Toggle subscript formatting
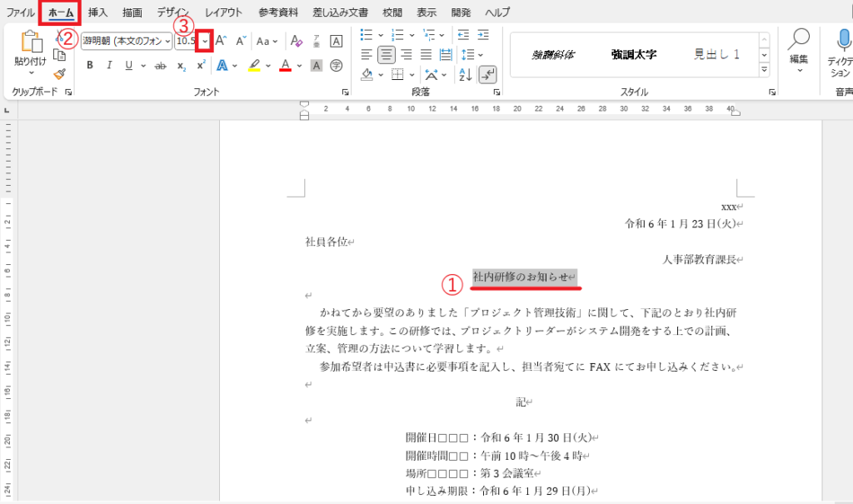853x504 pixels. (x=181, y=66)
